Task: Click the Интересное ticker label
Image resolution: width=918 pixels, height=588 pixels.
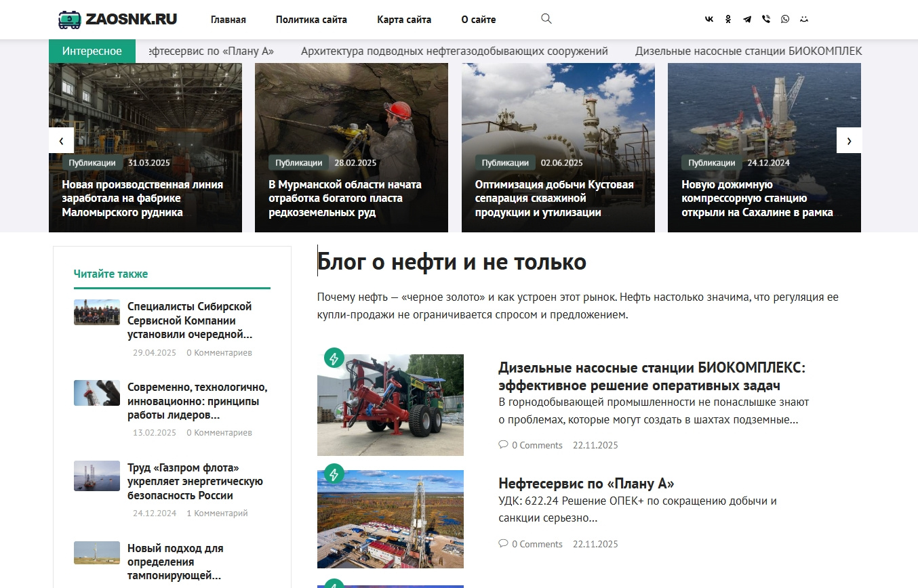Action: pyautogui.click(x=92, y=51)
